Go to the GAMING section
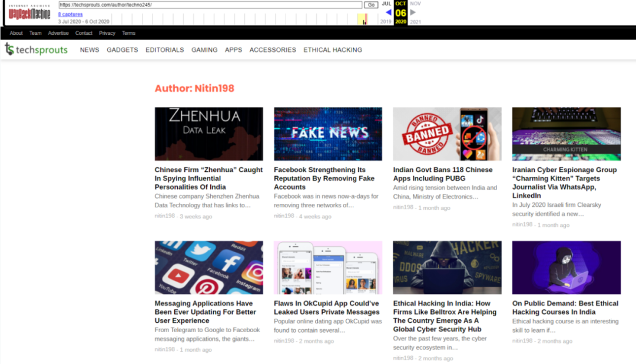636x364 pixels. [x=204, y=50]
